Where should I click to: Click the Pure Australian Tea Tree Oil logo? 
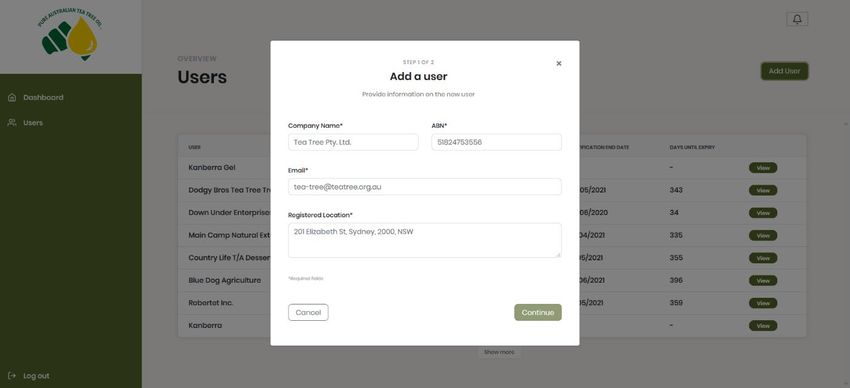[70, 36]
